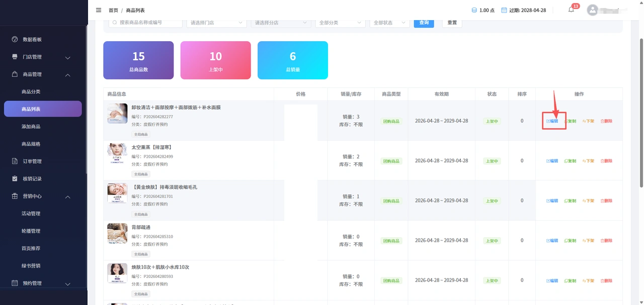Delete the 焕肤10次 product row

point(606,280)
